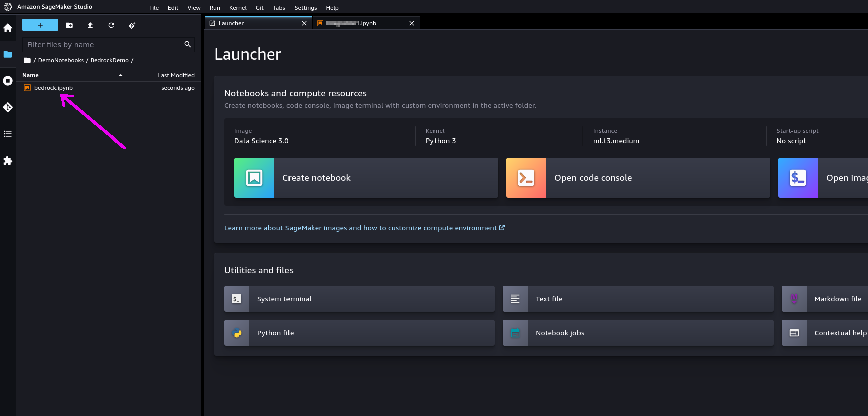The image size is (868, 416).
Task: Click the Upload Files toolbar icon
Action: 90,25
